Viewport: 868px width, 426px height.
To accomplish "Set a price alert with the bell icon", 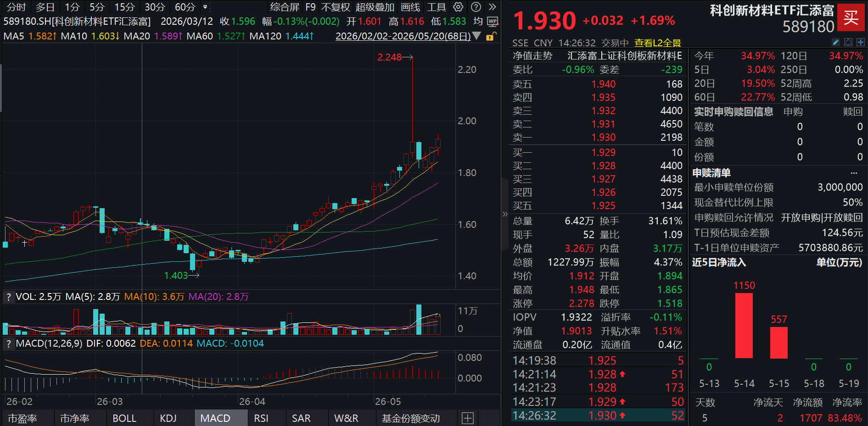I will pyautogui.click(x=848, y=42).
